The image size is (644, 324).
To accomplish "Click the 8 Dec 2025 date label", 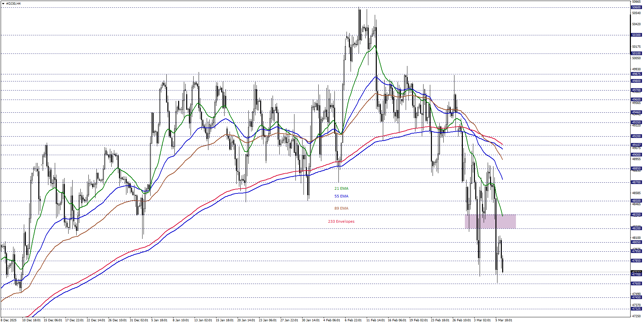I will [x=9, y=320].
